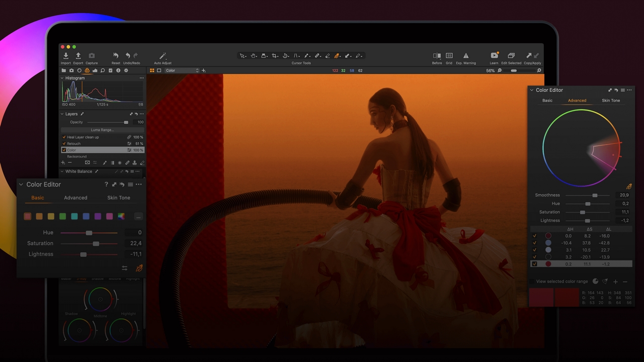Viewport: 644px width, 362px height.
Task: Click the Reset icon in toolbar
Action: pyautogui.click(x=116, y=56)
